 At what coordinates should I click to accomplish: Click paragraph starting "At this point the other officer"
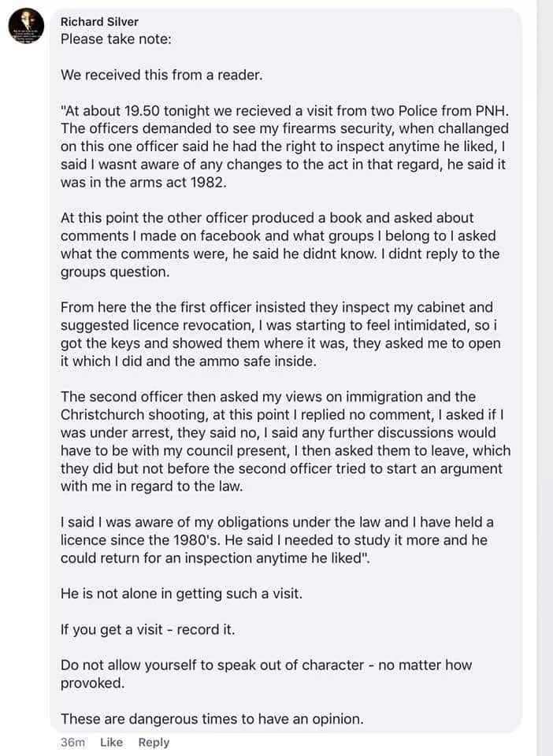point(280,245)
